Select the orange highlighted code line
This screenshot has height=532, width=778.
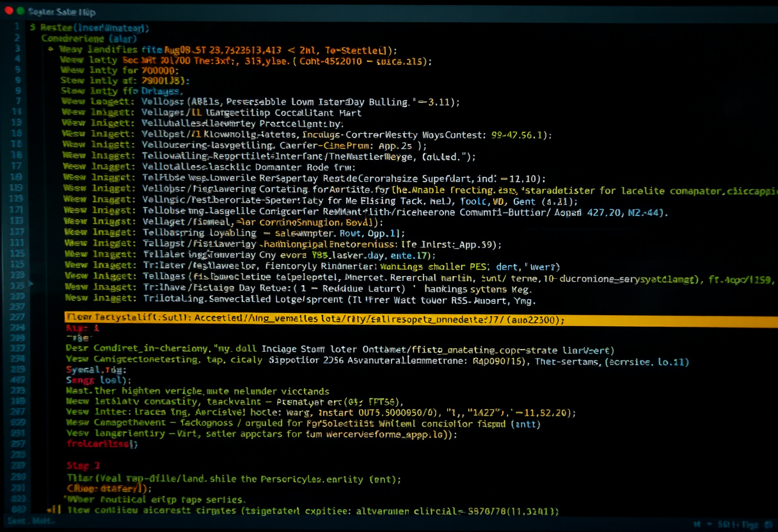pos(421,320)
